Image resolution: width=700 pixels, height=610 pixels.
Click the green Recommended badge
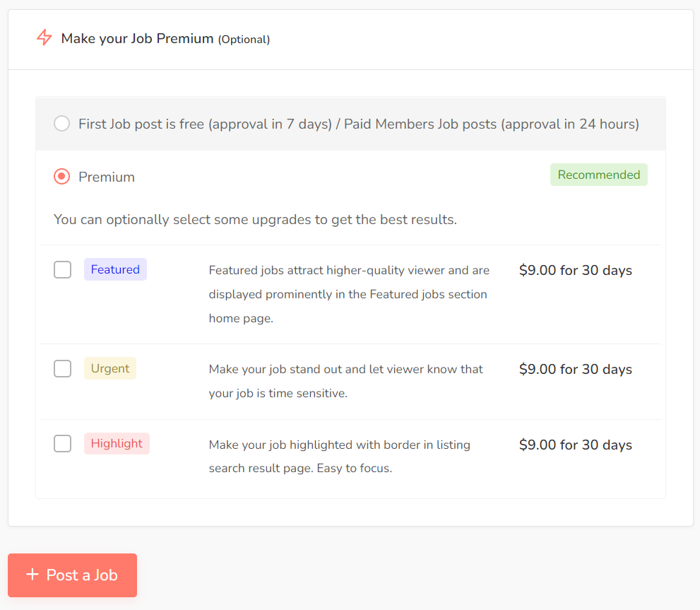click(599, 175)
